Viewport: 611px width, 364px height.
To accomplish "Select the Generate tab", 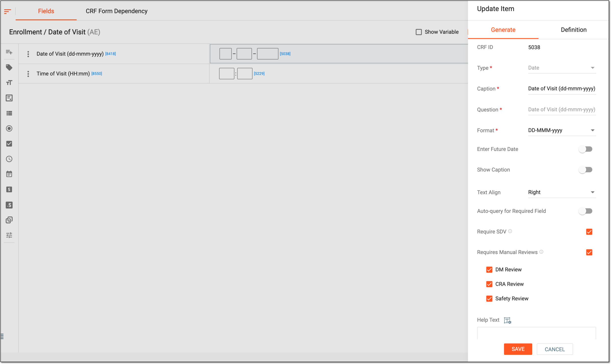I will click(503, 30).
